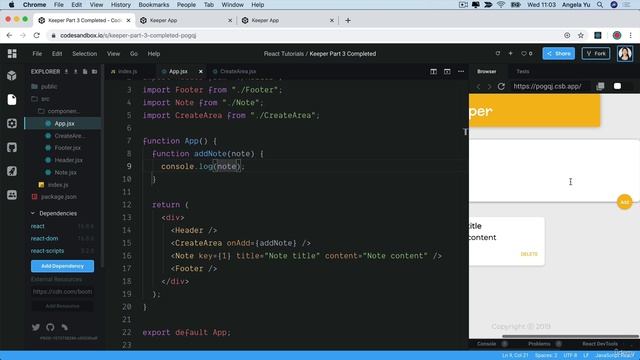This screenshot has height=360, width=640.
Task: Reload the preview browser
Action: click(501, 86)
